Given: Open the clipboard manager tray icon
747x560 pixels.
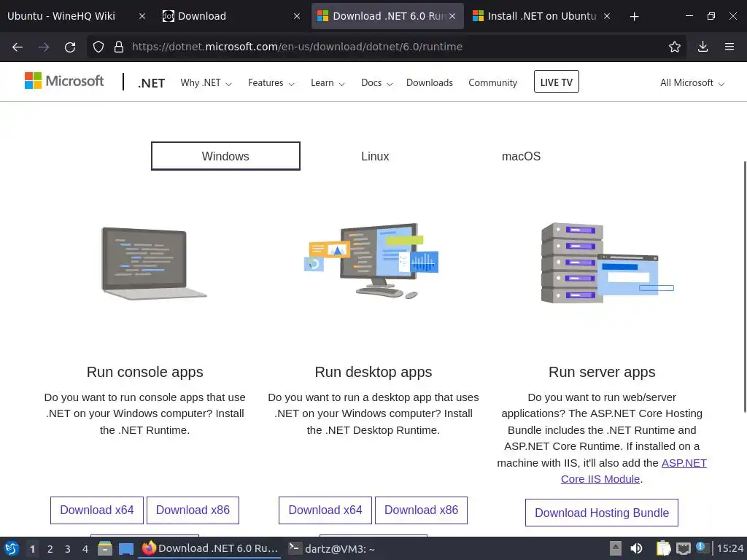Looking at the screenshot, I should point(663,548).
